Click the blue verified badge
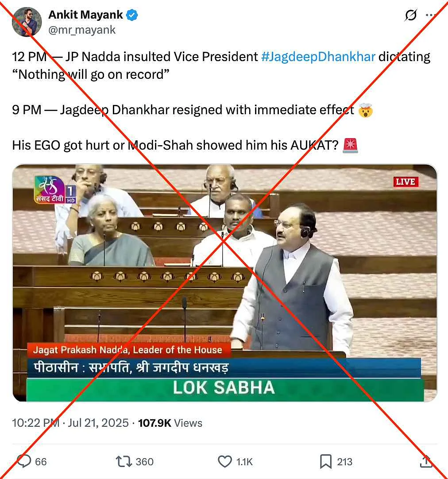Viewport: 448px width, 479px height. pos(132,15)
